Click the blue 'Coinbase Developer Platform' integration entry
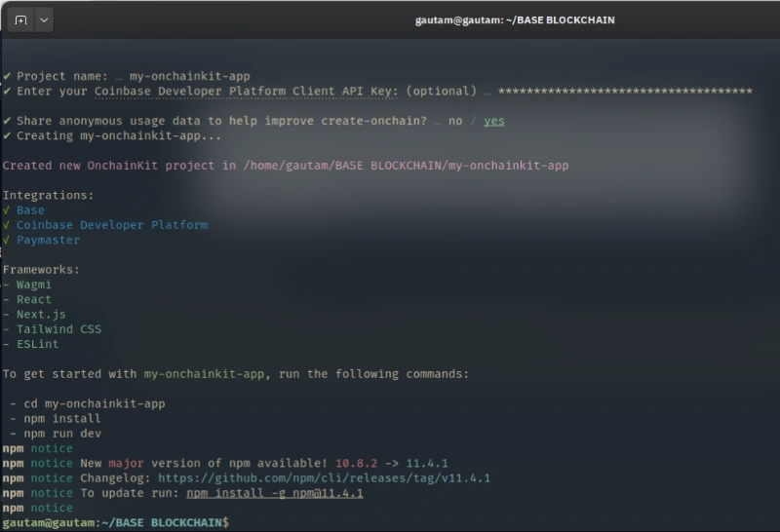780x532 pixels. point(112,225)
